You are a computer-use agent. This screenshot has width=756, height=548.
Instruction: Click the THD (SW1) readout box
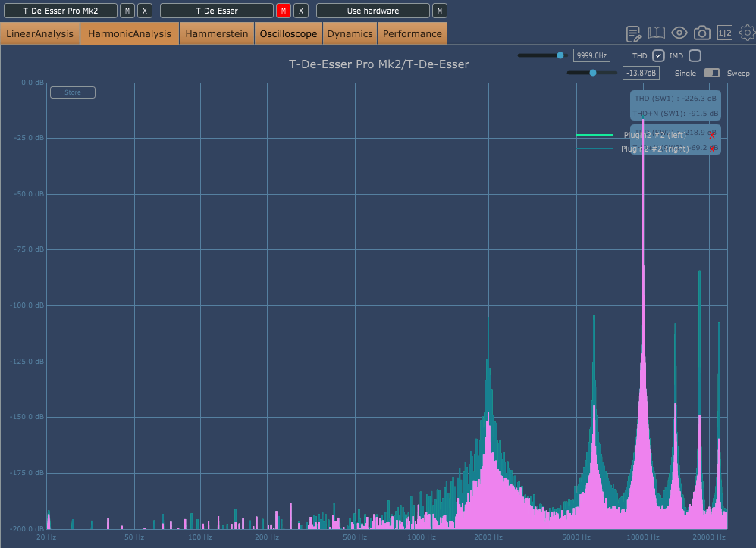[x=676, y=99]
